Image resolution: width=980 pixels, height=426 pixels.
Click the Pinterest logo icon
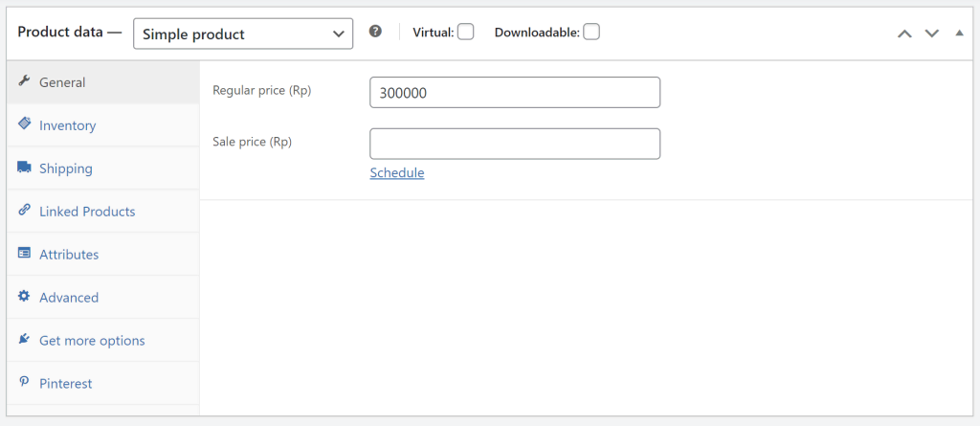(x=24, y=383)
